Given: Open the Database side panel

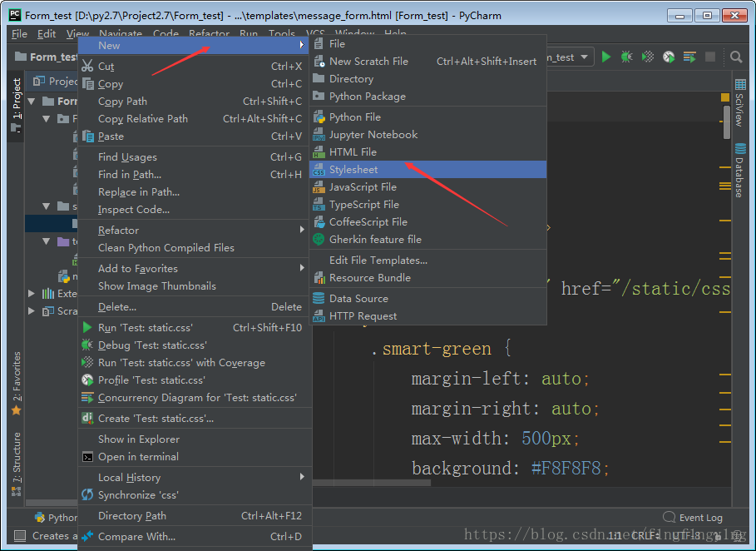Looking at the screenshot, I should coord(739,171).
